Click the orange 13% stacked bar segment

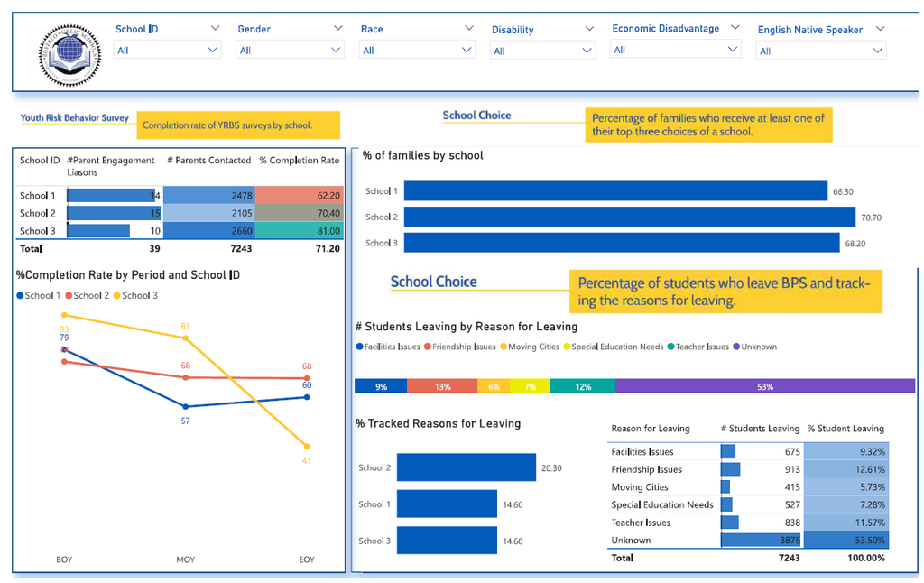tap(442, 386)
